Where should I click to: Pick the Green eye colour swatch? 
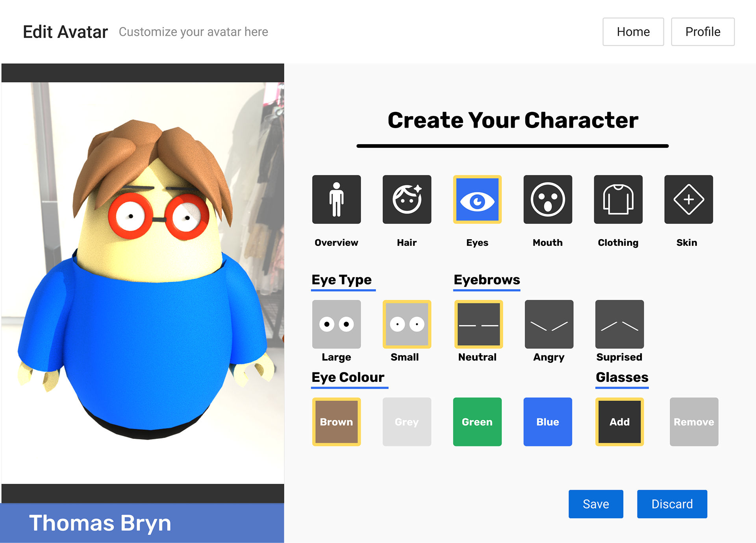click(x=477, y=422)
